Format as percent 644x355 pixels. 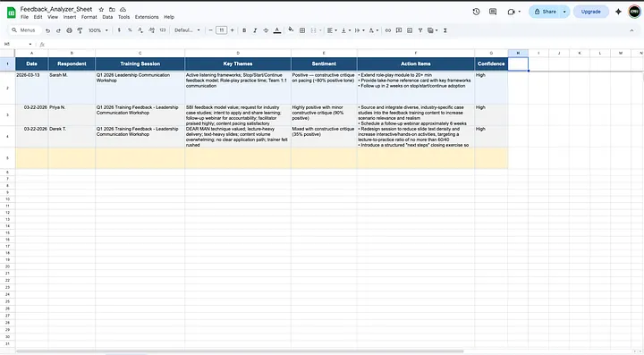tap(130, 30)
